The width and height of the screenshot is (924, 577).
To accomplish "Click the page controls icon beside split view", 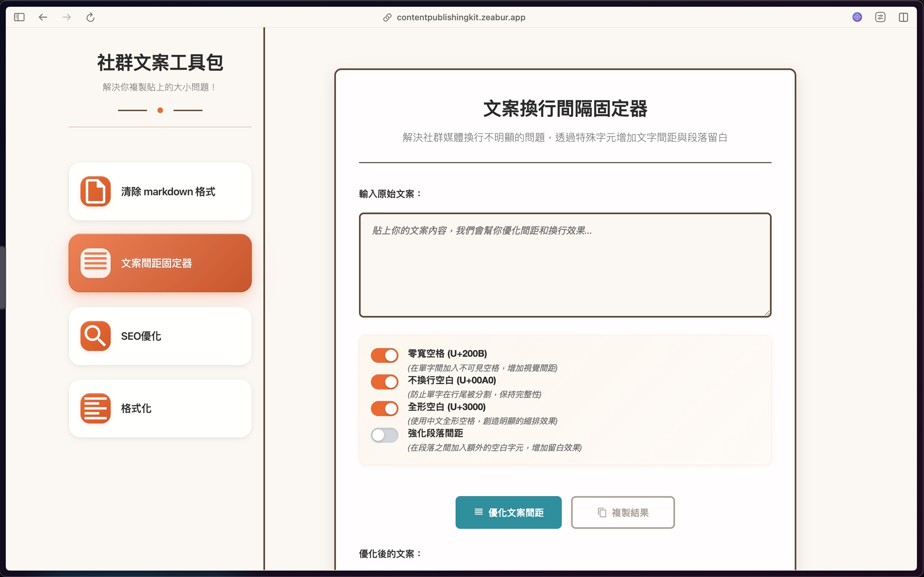I will [x=880, y=17].
